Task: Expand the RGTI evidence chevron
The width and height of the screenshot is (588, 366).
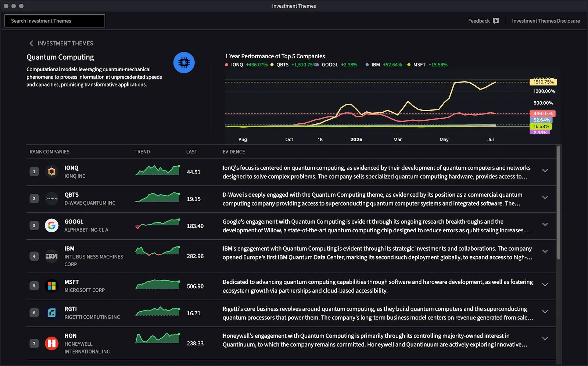Action: click(545, 312)
